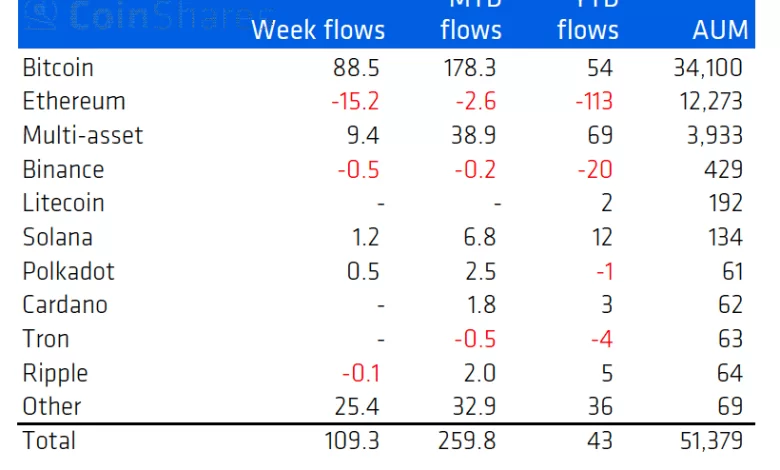Select the Polkadot row label
780x470 pixels.
click(68, 271)
